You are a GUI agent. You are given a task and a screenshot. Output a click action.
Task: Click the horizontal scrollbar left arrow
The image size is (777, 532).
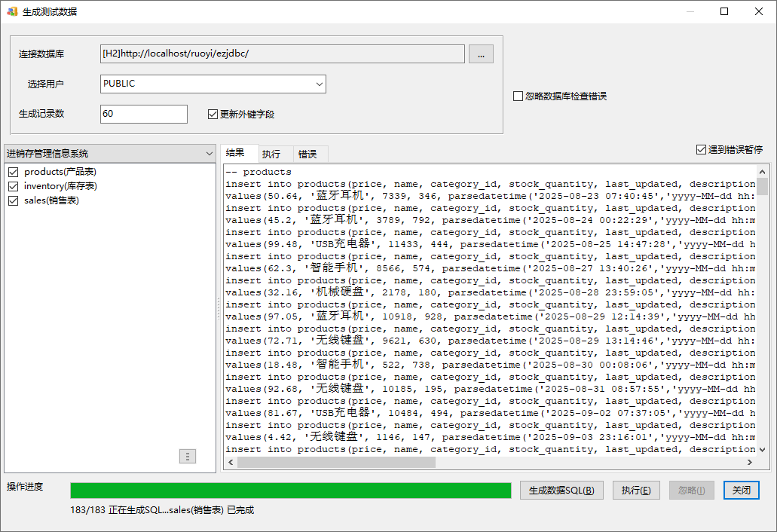pyautogui.click(x=230, y=463)
